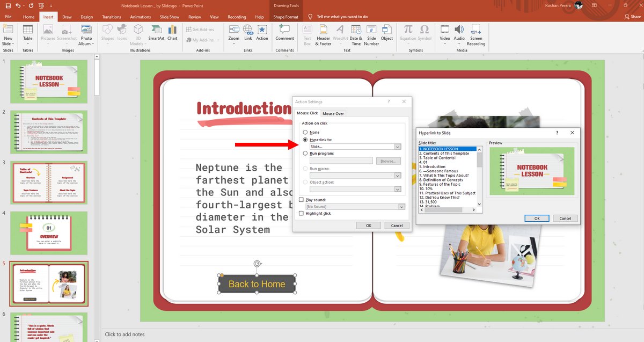Add a Comment from the ribbon

[x=284, y=33]
